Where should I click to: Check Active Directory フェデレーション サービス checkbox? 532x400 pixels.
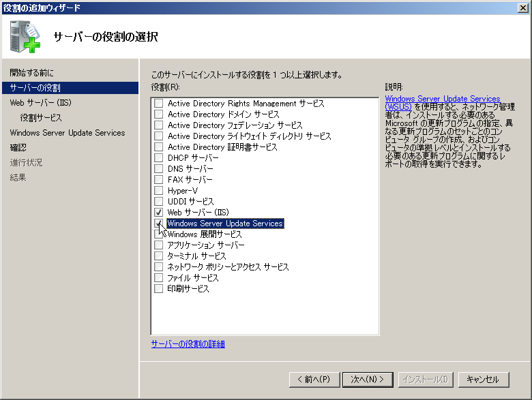(x=158, y=125)
